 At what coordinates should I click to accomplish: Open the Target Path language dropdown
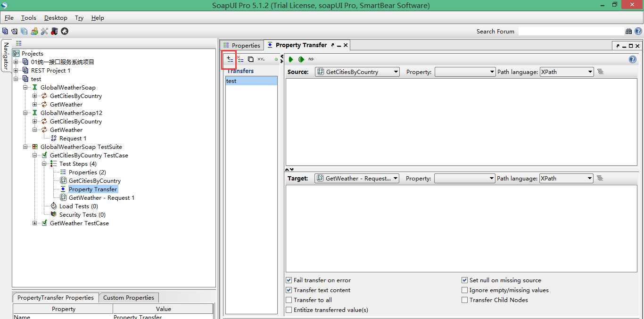click(566, 178)
